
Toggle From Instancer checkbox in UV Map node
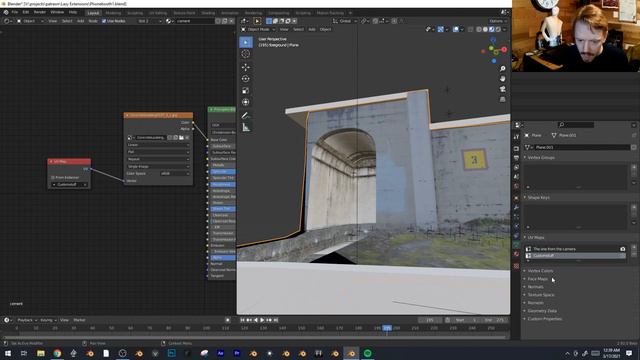(53, 178)
